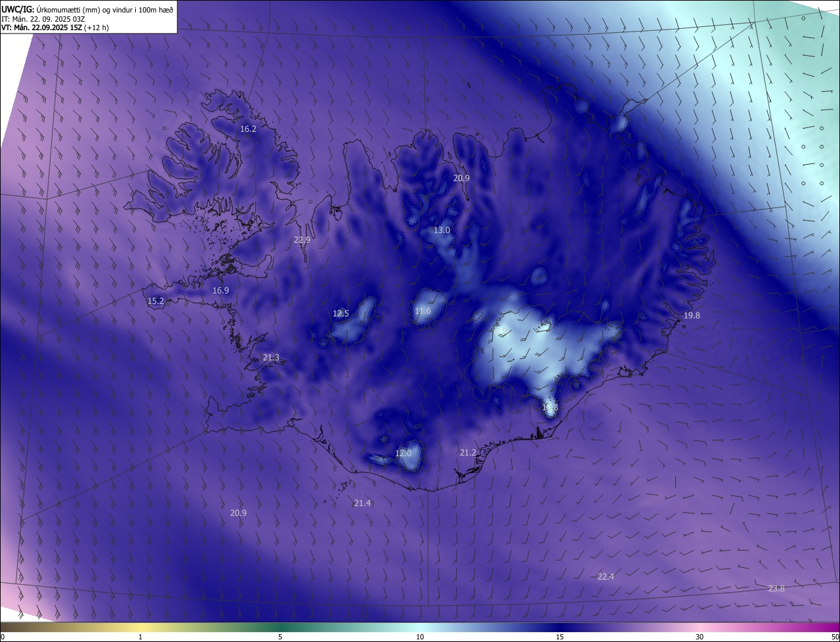Click the 16.2 value label in the Westfjords

point(248,129)
